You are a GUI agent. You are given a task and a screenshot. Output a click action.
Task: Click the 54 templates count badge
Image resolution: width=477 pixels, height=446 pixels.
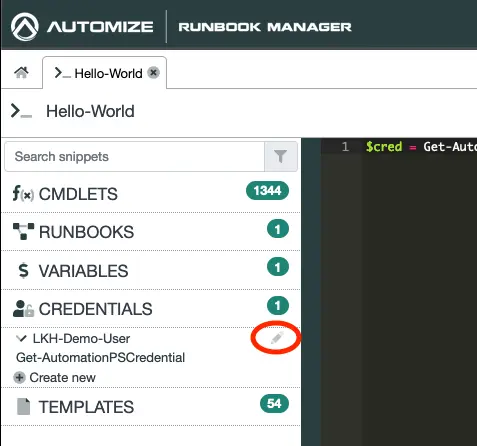(x=274, y=403)
